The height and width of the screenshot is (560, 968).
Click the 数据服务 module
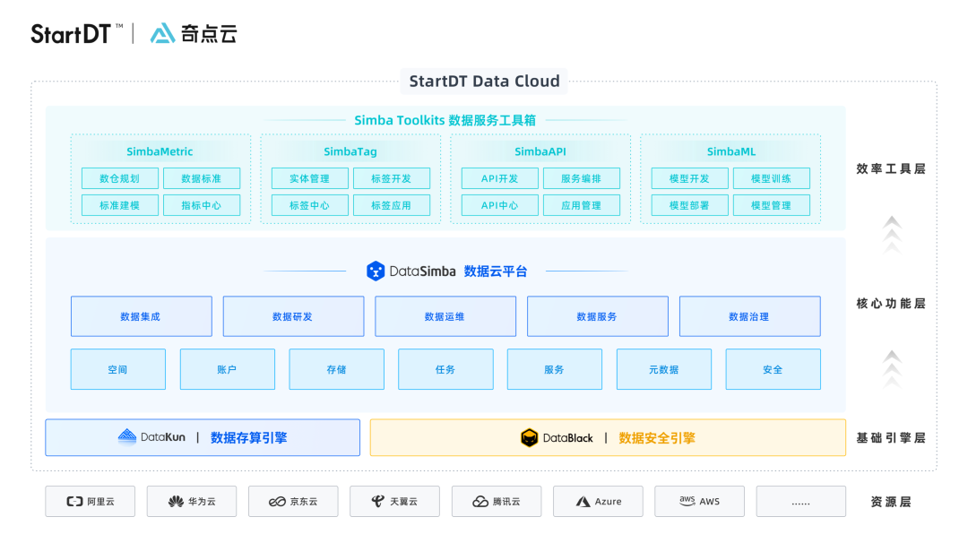598,316
